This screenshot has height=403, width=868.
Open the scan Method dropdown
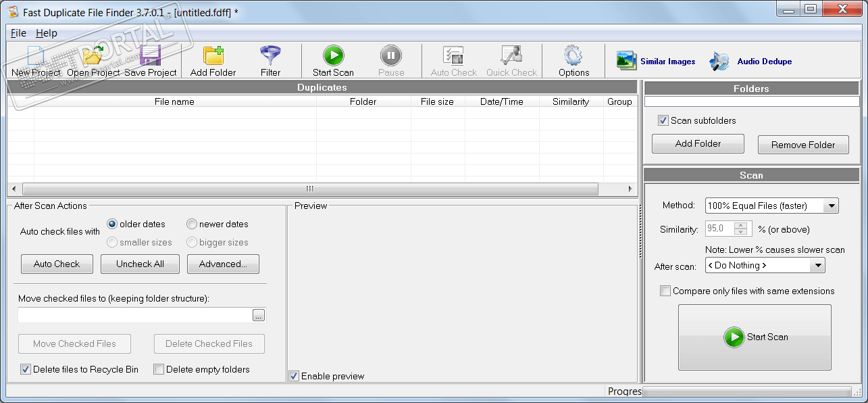[x=832, y=206]
